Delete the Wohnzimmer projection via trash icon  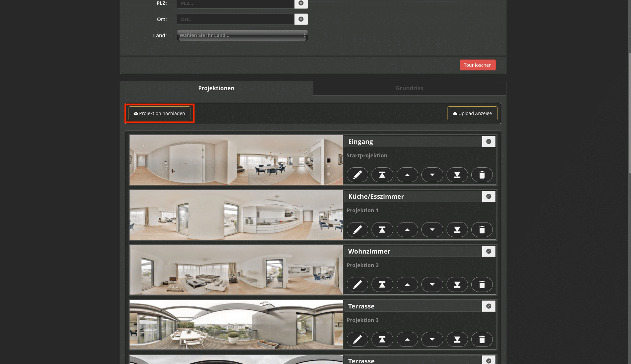coord(482,285)
